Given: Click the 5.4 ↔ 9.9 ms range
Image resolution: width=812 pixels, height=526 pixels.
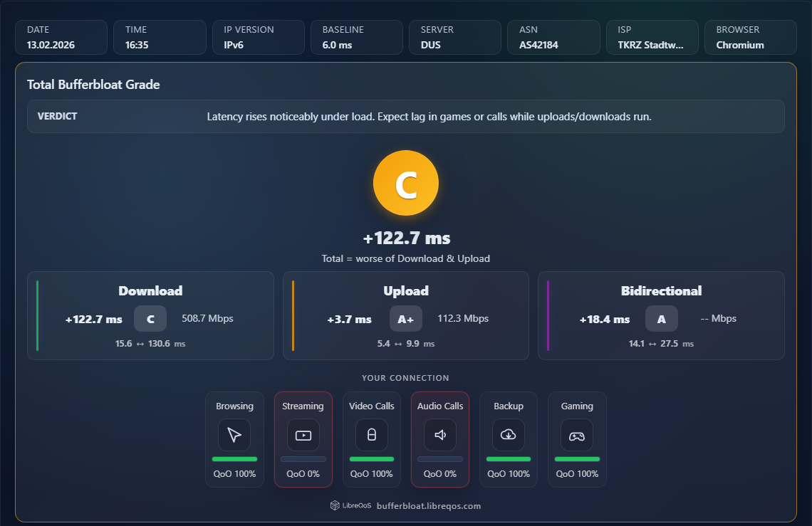Looking at the screenshot, I should coord(406,343).
